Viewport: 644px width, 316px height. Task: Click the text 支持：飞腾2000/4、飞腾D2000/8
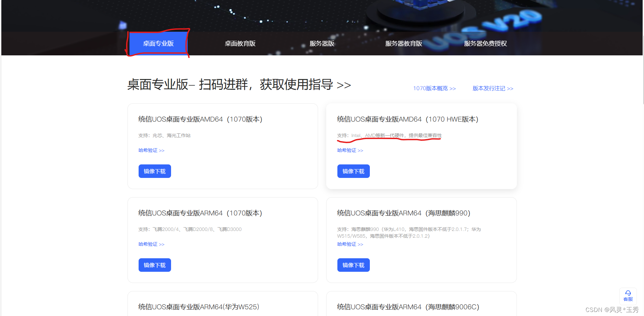[190, 229]
